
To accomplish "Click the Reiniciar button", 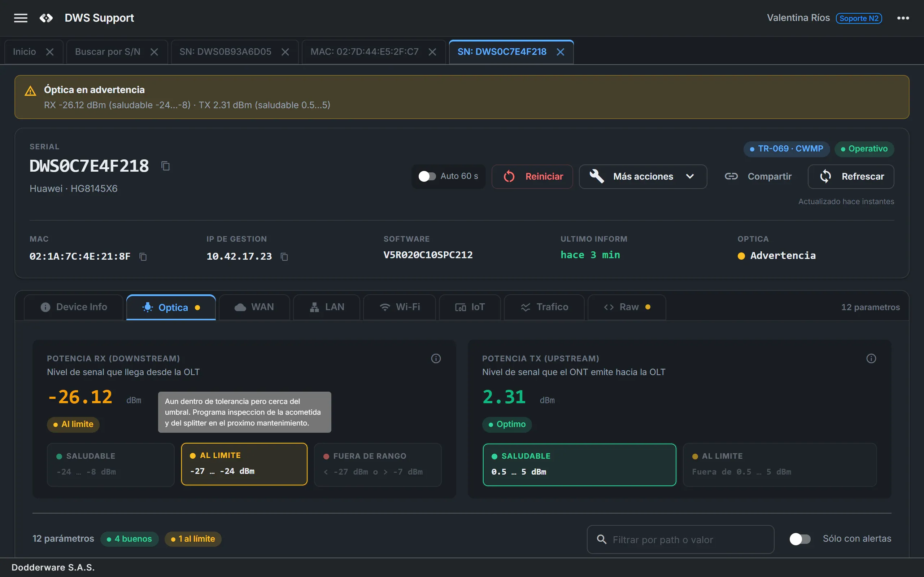I will pos(532,176).
